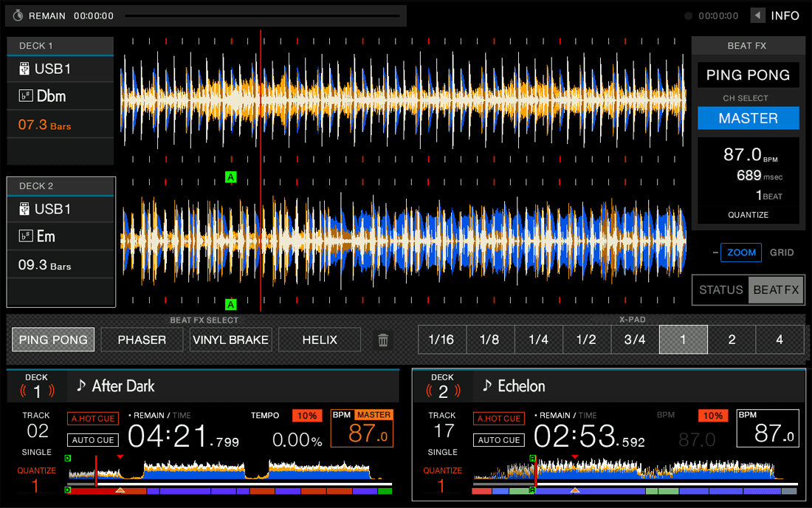812x508 pixels.
Task: Click Deck 1 overview waveform progress
Action: (230, 470)
